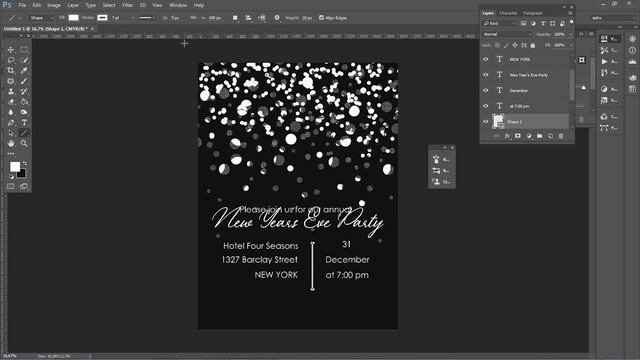Hide the New Year's Eve Party layer
Image resolution: width=640 pixels, height=360 pixels.
(486, 75)
